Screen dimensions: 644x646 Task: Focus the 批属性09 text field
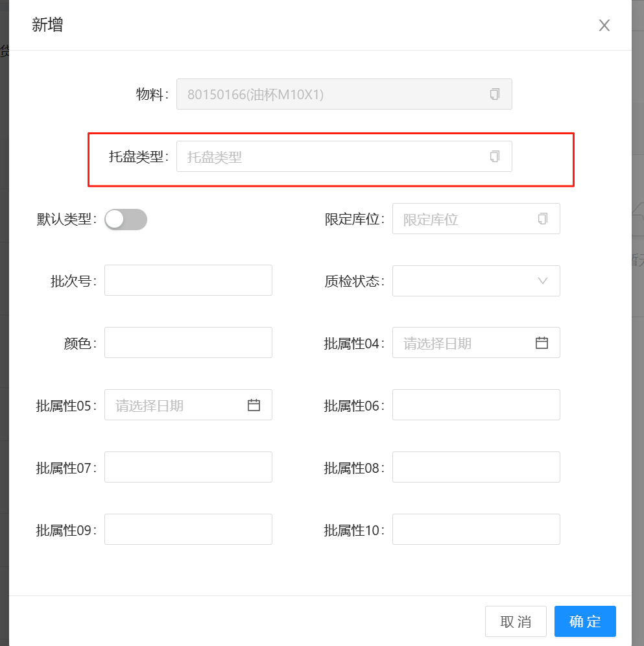point(188,529)
